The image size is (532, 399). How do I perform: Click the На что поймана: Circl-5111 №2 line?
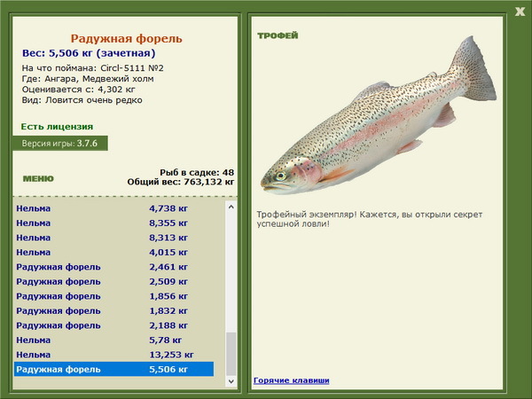92,68
